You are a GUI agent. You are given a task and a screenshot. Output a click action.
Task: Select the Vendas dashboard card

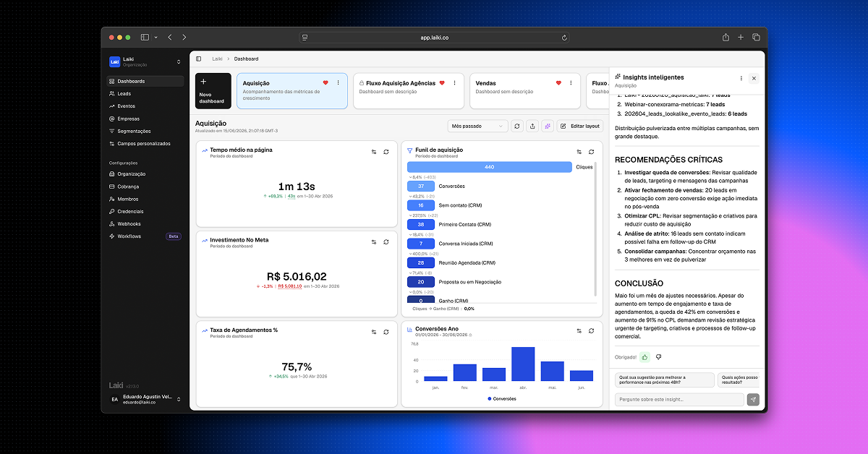click(x=524, y=91)
